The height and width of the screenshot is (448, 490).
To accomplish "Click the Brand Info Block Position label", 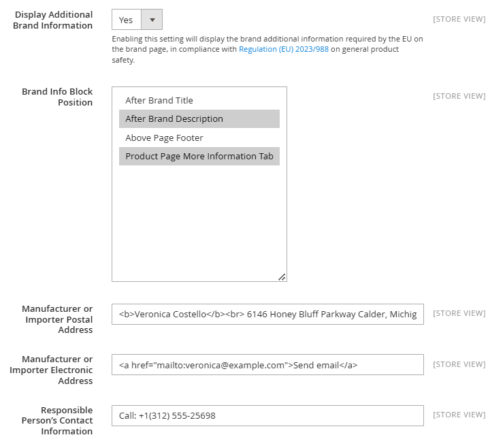I will pyautogui.click(x=57, y=97).
